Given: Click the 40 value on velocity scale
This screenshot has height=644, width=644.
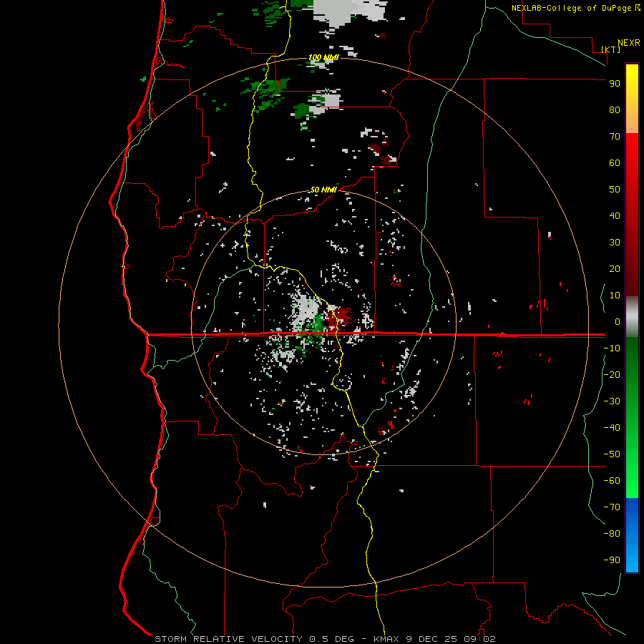Looking at the screenshot, I should pyautogui.click(x=615, y=215).
